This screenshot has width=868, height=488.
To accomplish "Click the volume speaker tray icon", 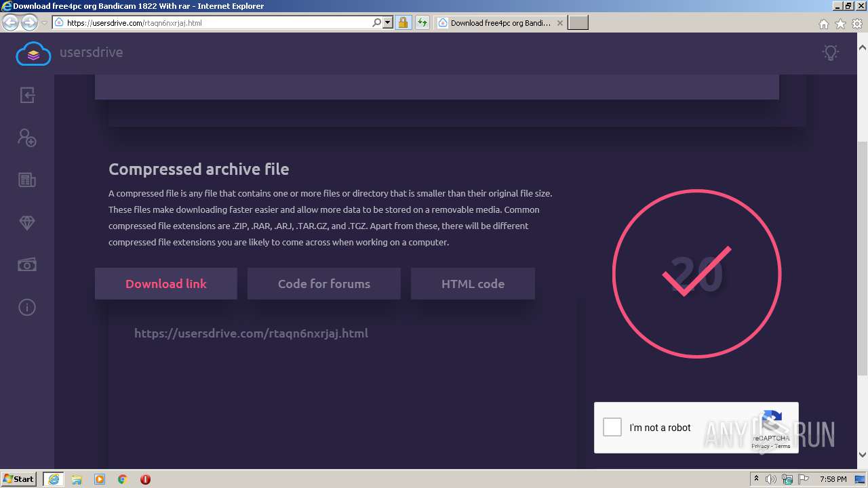I will pyautogui.click(x=771, y=479).
